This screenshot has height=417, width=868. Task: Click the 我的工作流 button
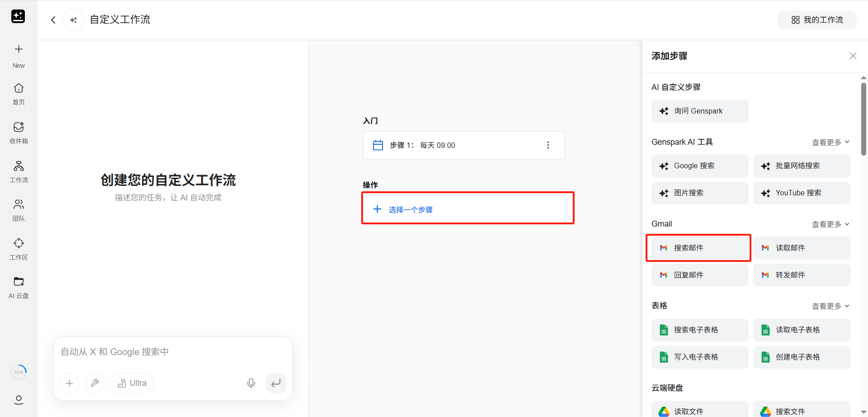pyautogui.click(x=816, y=20)
